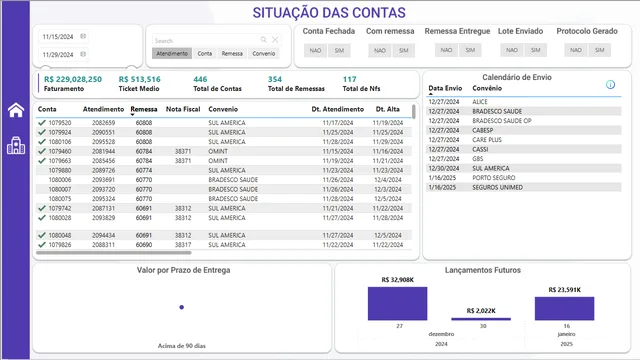
Task: Sort table by Nota Fiscal column header
Action: pos(183,109)
